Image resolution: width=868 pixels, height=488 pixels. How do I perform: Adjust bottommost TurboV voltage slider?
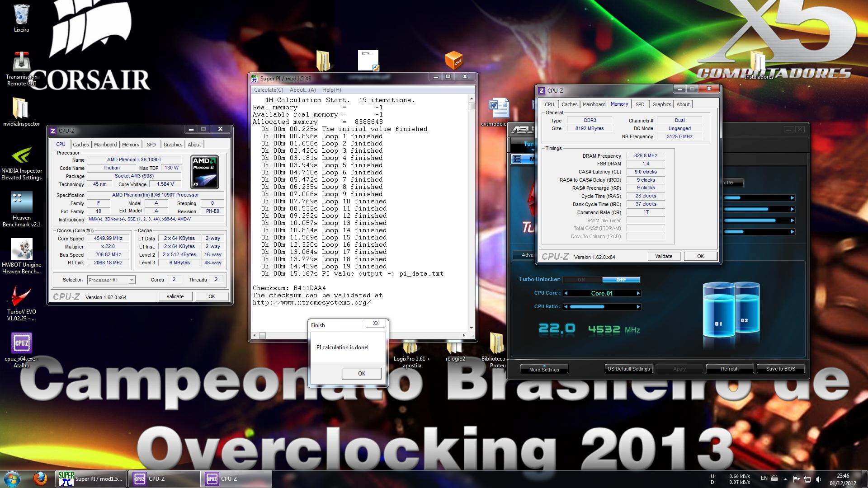(x=757, y=232)
